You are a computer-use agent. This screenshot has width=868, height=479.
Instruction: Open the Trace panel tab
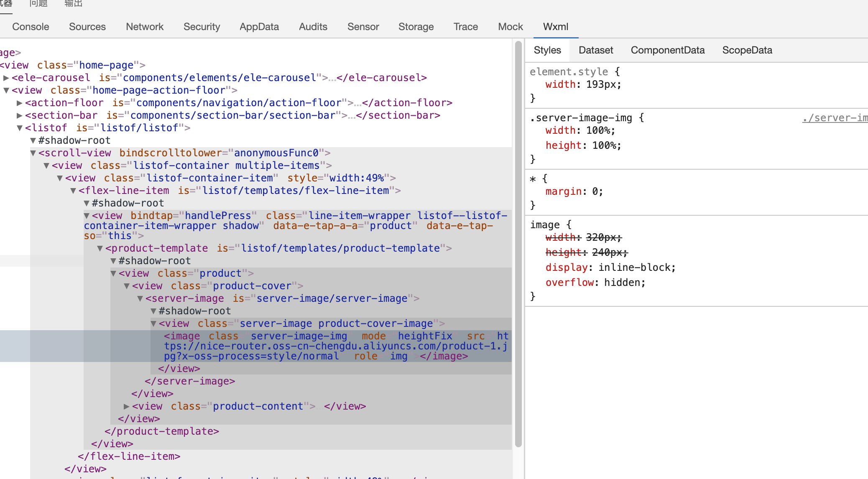(x=465, y=27)
